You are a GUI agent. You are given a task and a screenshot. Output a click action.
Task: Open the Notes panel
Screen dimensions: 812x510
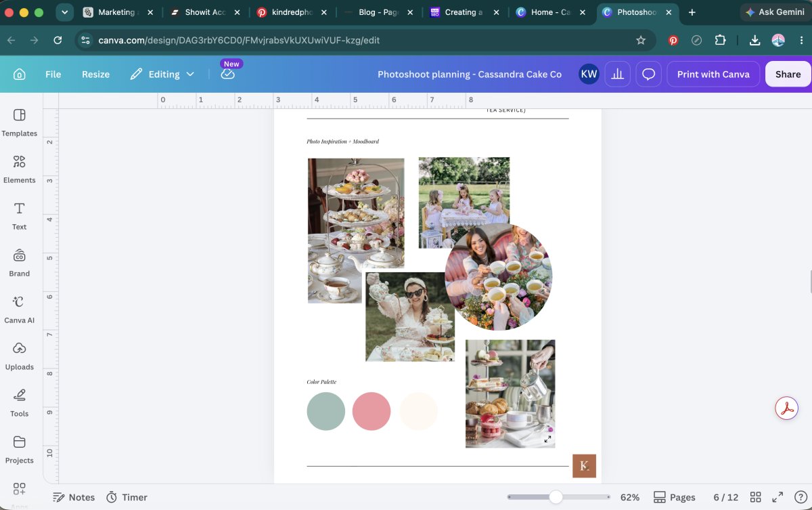(74, 497)
